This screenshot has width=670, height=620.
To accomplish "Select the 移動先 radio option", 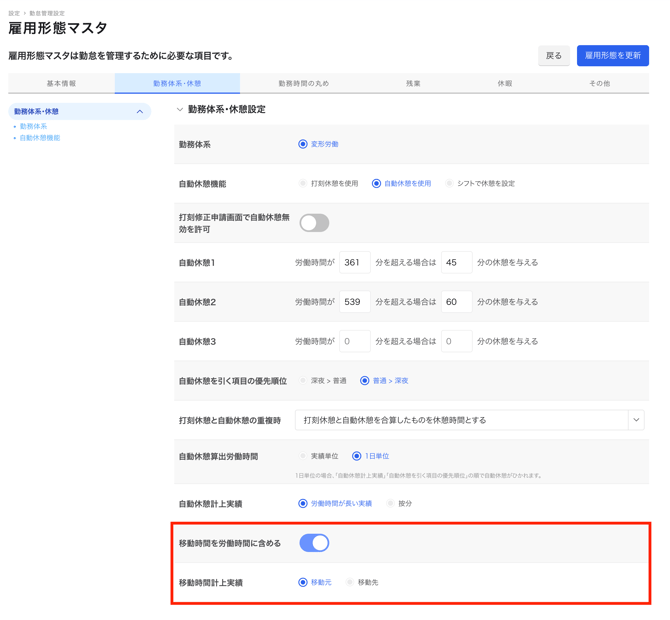I will click(x=350, y=582).
